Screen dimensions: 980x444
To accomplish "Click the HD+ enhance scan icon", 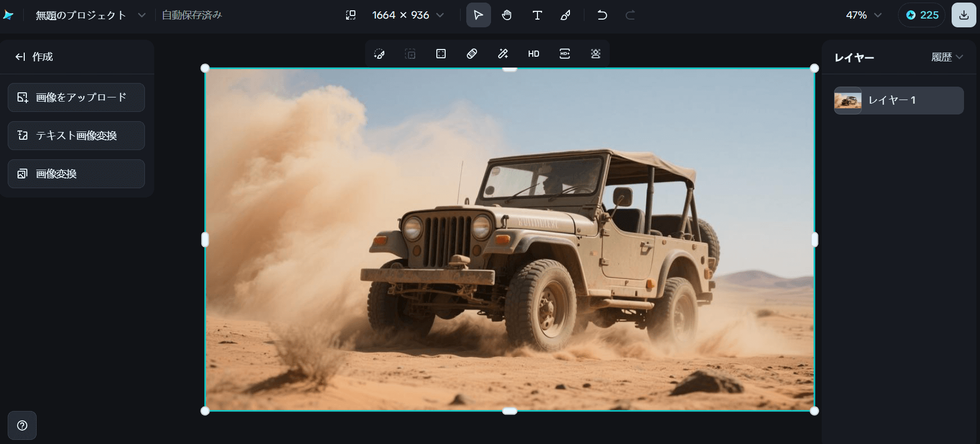I will (x=565, y=54).
